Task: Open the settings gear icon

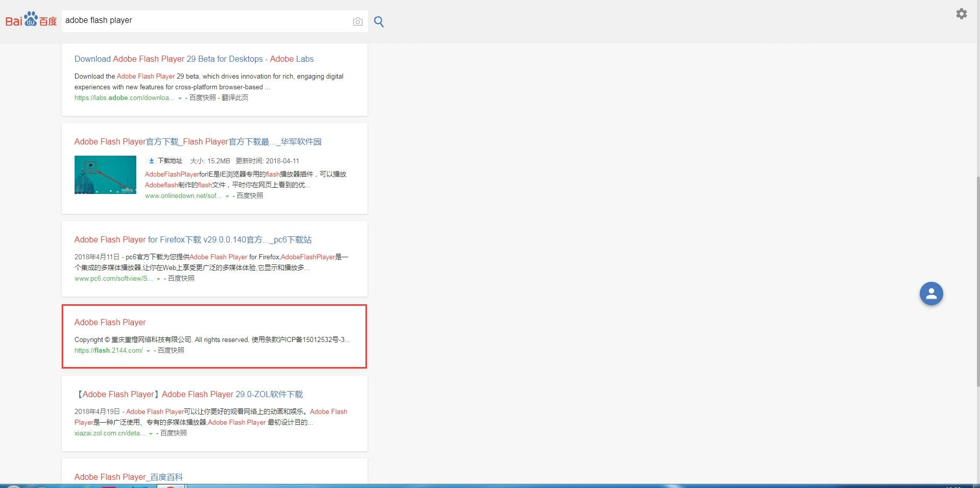Action: (962, 14)
